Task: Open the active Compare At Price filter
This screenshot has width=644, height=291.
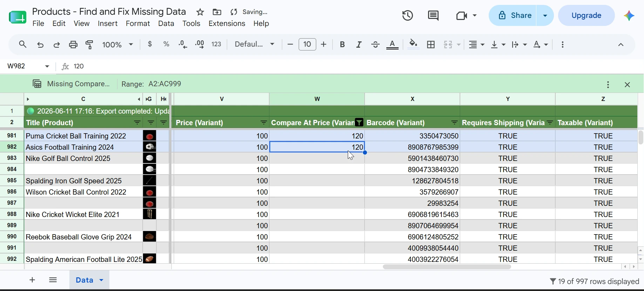Action: pos(359,122)
